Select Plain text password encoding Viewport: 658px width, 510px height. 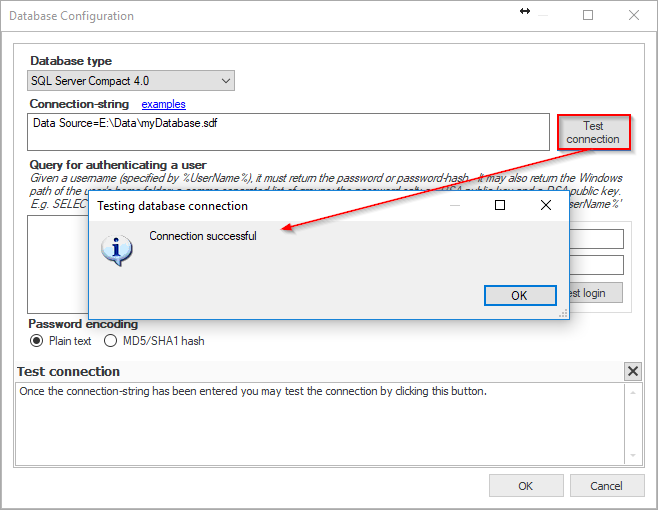click(x=37, y=341)
